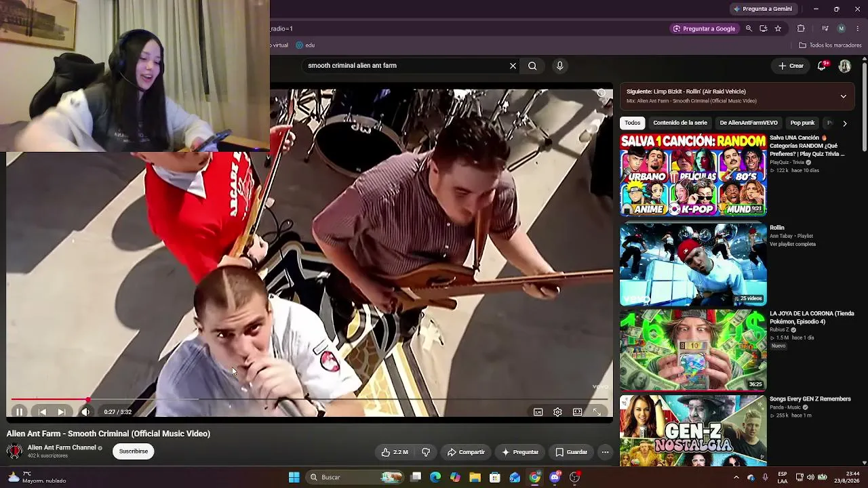Open Chrome media controls icon
This screenshot has width=868, height=488.
tap(825, 28)
